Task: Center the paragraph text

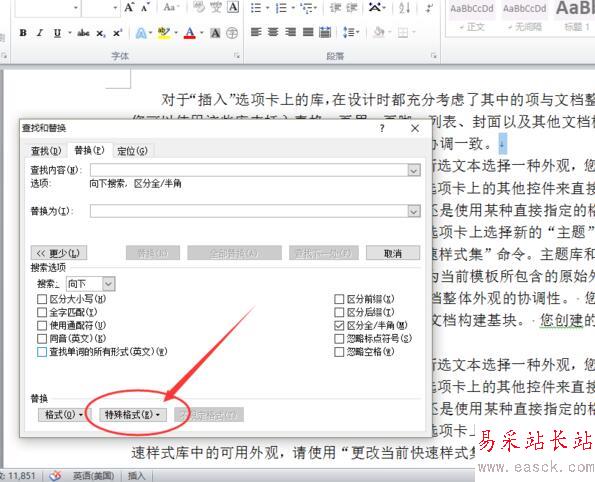Action: tap(273, 32)
